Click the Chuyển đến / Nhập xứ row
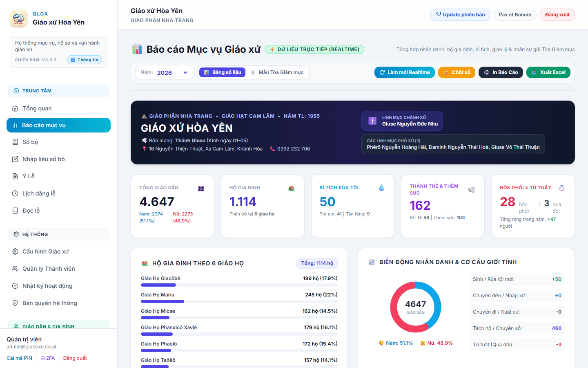Image resolution: width=588 pixels, height=368 pixels. click(x=517, y=296)
